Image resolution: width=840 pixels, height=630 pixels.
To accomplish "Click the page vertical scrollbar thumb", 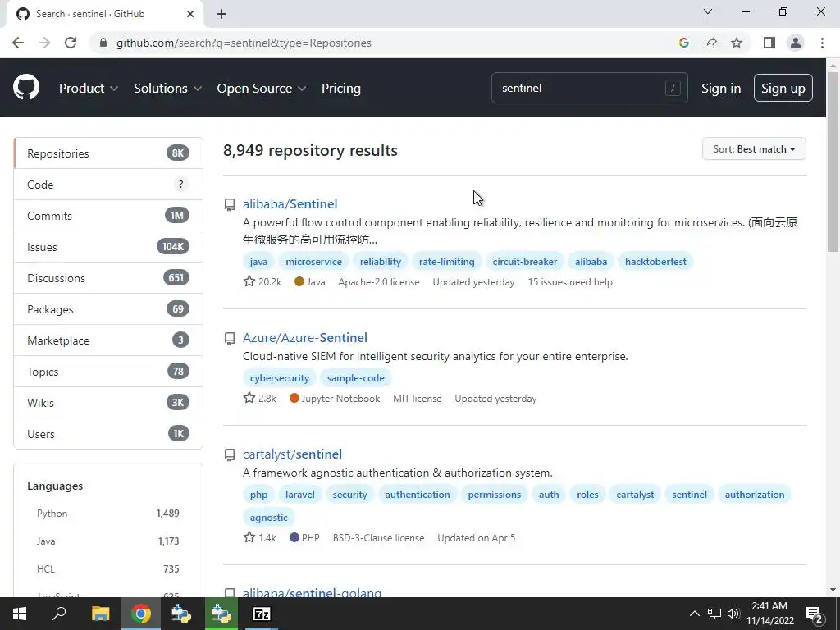I will point(833,162).
